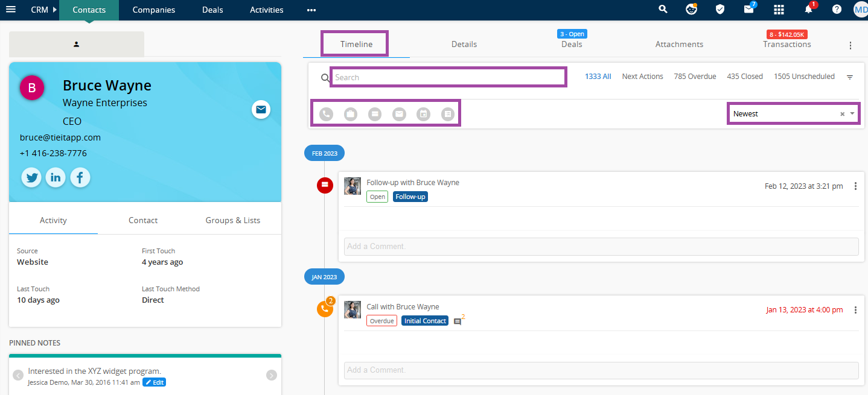Filter by 785 Overdue
Screen dimensions: 868x395
click(x=695, y=77)
